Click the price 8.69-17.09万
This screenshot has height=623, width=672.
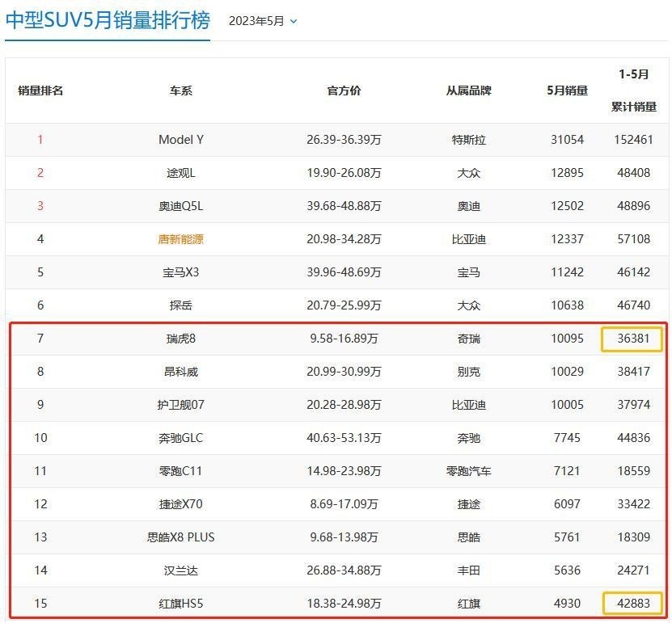(x=344, y=504)
